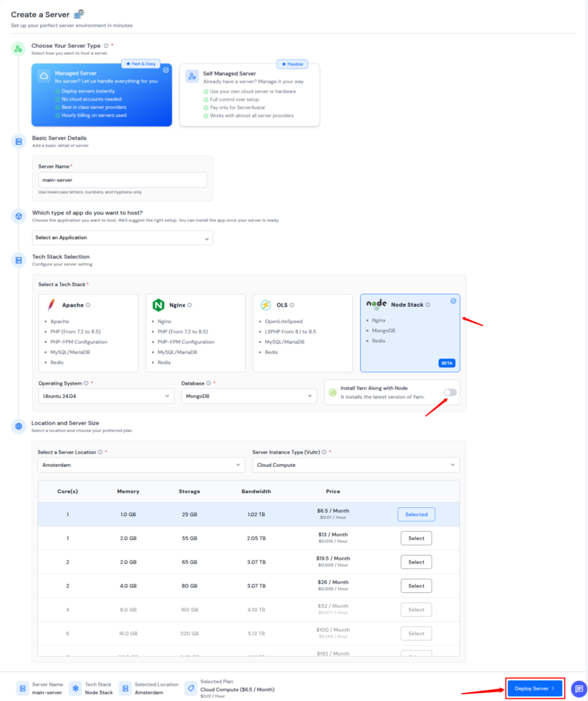Click the Server Name input field
Viewport: 588px width, 701px height.
(x=123, y=180)
